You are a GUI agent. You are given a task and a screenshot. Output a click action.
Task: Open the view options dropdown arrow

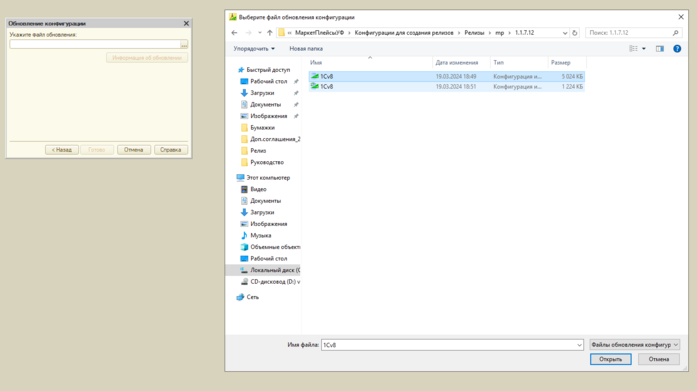tap(644, 48)
